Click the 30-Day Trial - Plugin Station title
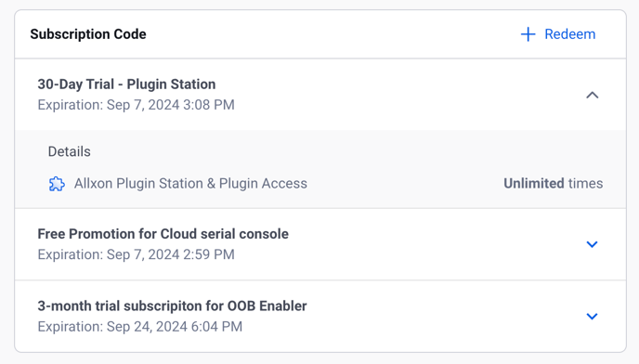Viewport: 639px width, 364px height. 126,84
